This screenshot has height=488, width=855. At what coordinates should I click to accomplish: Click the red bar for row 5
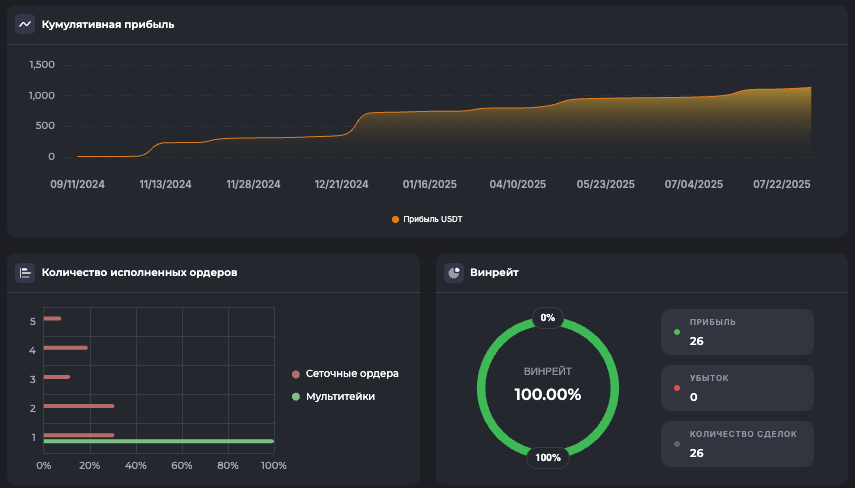52,319
